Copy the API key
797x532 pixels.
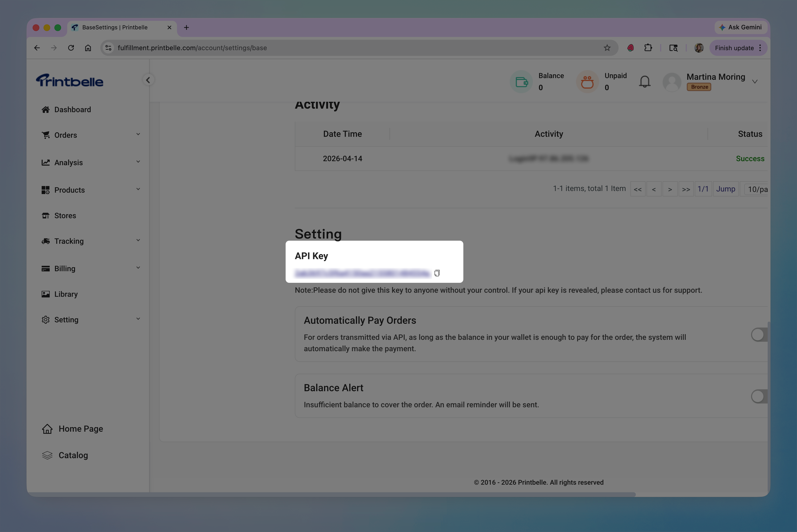click(x=437, y=273)
